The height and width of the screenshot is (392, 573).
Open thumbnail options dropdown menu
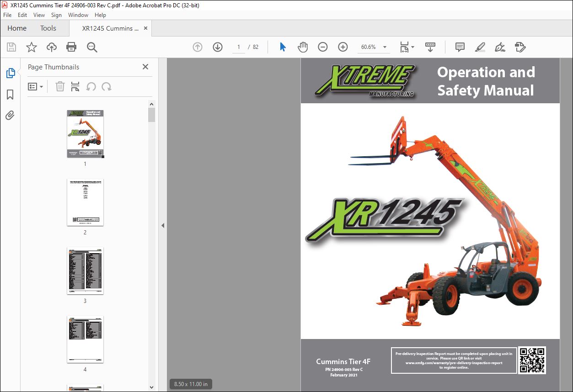click(36, 86)
